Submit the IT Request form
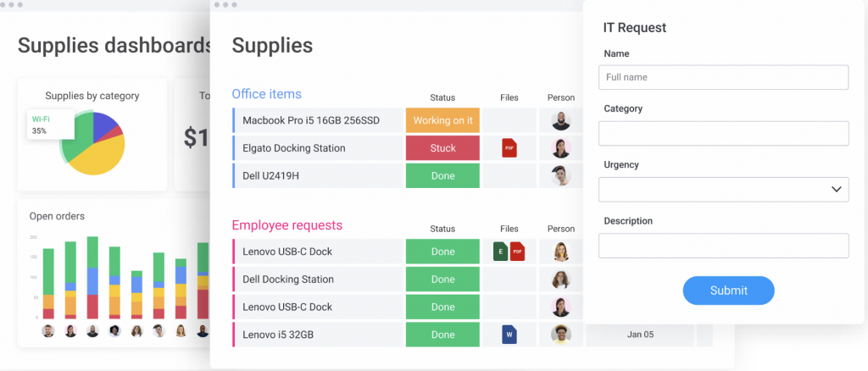Viewport: 868px width, 371px height. [x=728, y=291]
